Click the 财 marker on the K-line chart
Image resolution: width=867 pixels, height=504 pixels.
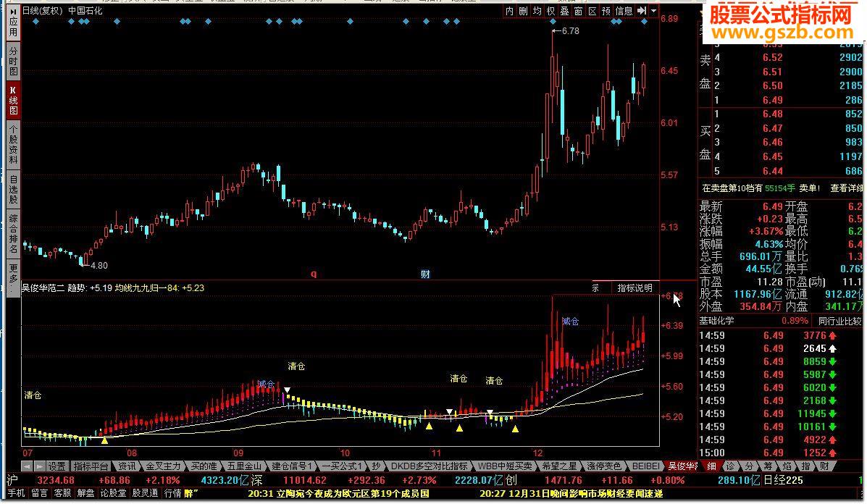pos(425,274)
